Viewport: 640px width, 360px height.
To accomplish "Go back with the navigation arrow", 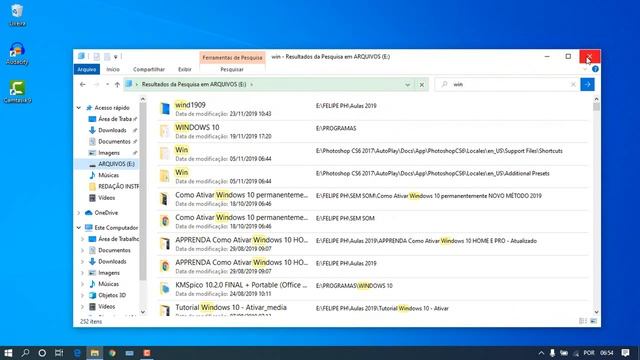I will (83, 84).
